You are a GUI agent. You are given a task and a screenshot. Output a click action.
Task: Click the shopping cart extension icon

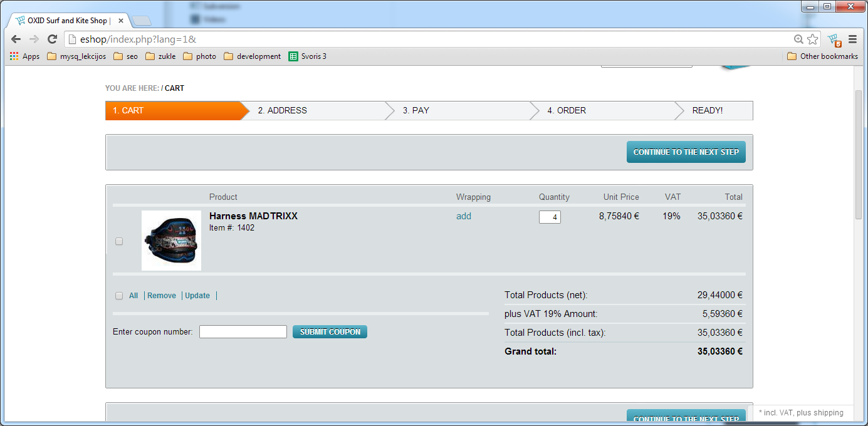click(x=833, y=39)
